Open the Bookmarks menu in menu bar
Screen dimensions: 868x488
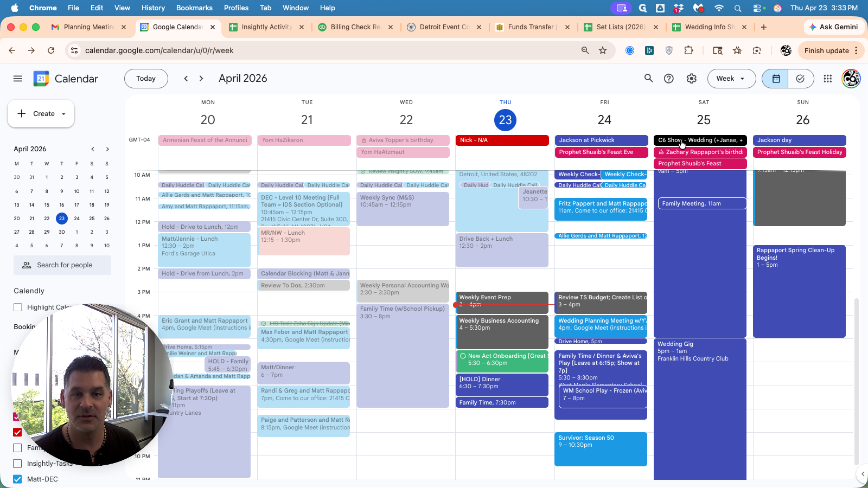point(194,8)
